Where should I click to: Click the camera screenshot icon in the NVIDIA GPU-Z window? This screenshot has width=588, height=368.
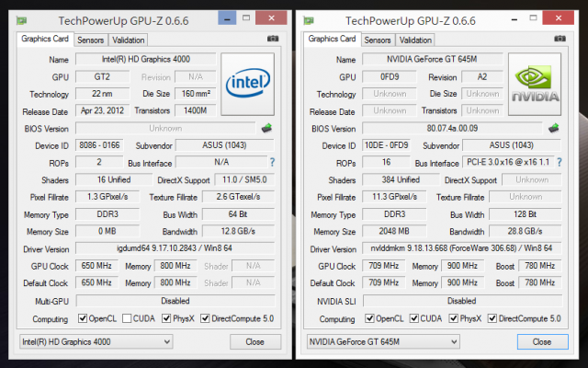point(560,39)
